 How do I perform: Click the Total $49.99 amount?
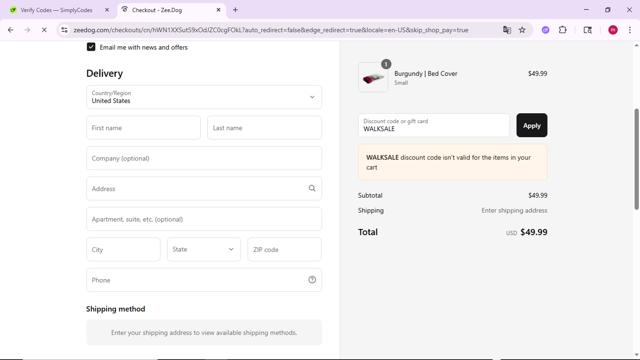pyautogui.click(x=534, y=232)
